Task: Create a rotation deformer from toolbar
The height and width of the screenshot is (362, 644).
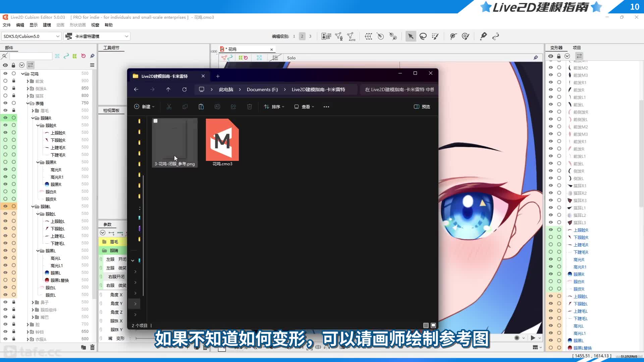Action: coord(380,36)
